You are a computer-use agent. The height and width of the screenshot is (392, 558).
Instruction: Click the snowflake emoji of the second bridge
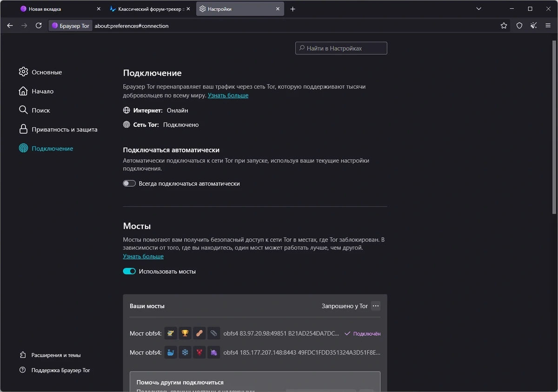click(x=185, y=353)
